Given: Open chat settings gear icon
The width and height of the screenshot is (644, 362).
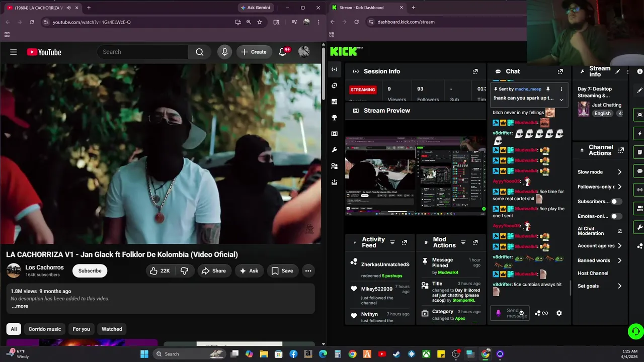Looking at the screenshot, I should point(559,313).
